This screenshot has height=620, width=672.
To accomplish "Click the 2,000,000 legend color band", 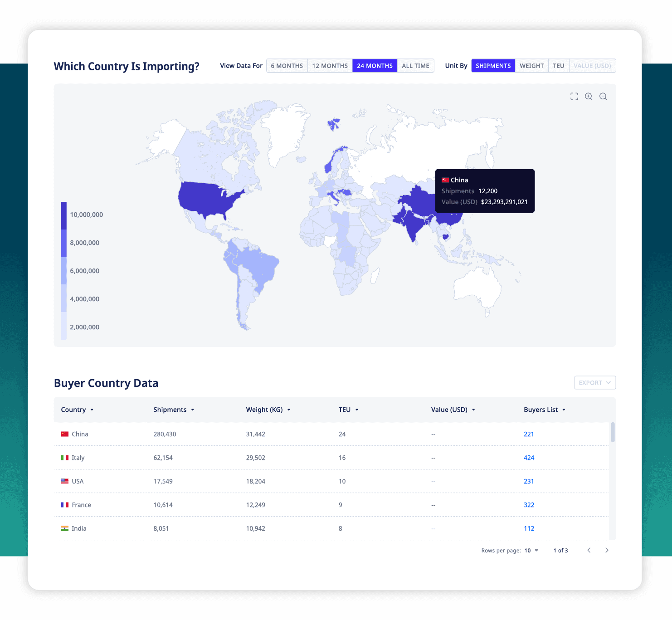I will tap(64, 326).
